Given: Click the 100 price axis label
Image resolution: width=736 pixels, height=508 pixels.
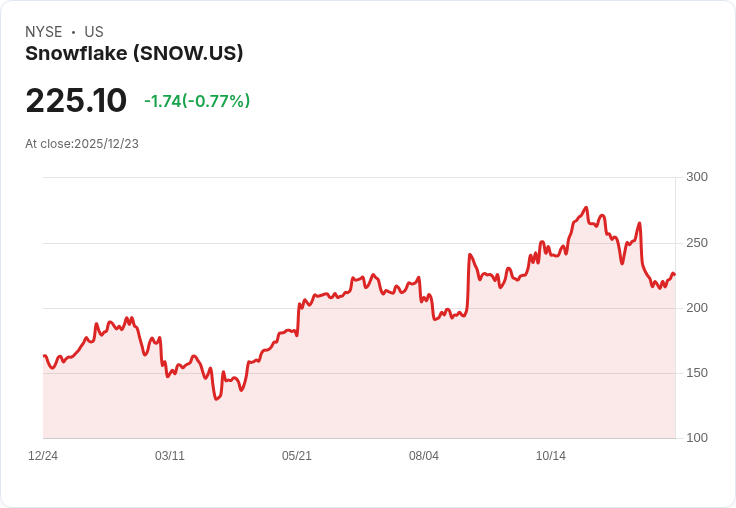Looking at the screenshot, I should click(697, 438).
